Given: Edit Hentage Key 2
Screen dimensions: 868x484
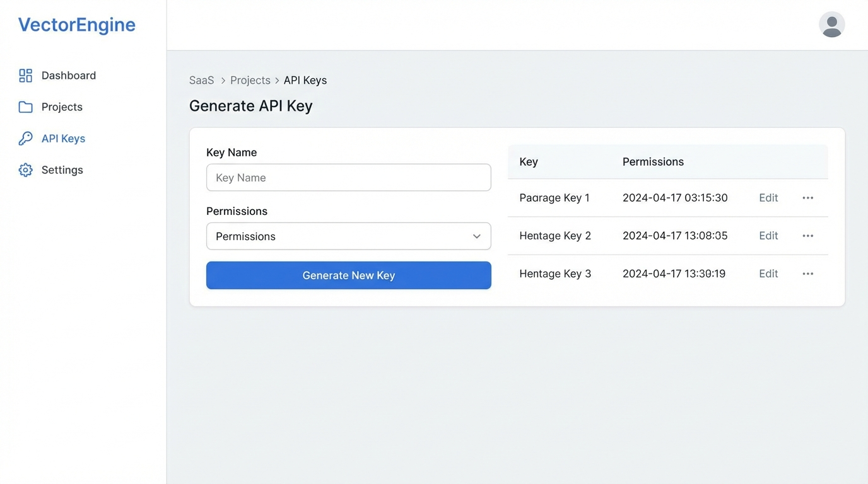Looking at the screenshot, I should [768, 236].
